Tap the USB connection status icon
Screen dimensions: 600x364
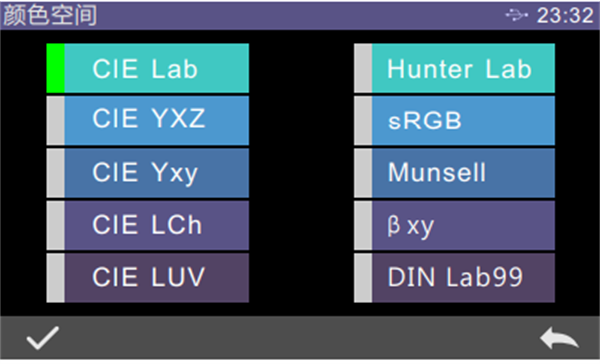point(517,15)
